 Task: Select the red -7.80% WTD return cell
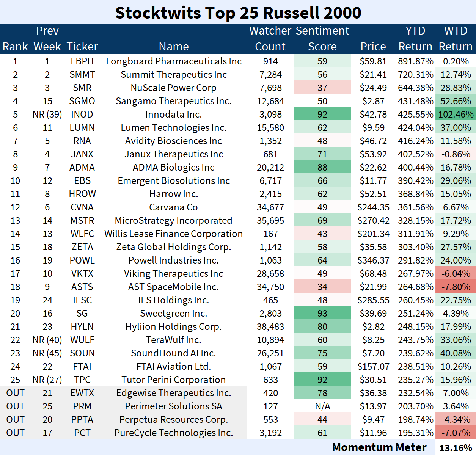[x=456, y=287]
